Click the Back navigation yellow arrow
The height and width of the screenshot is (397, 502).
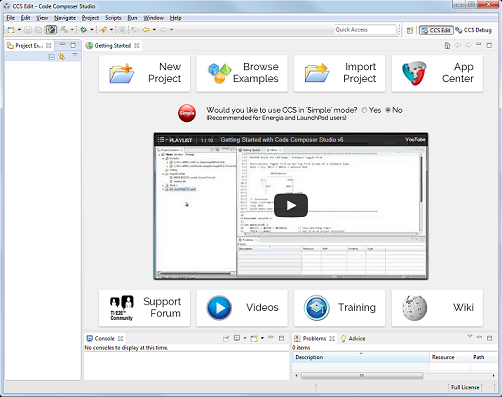146,30
